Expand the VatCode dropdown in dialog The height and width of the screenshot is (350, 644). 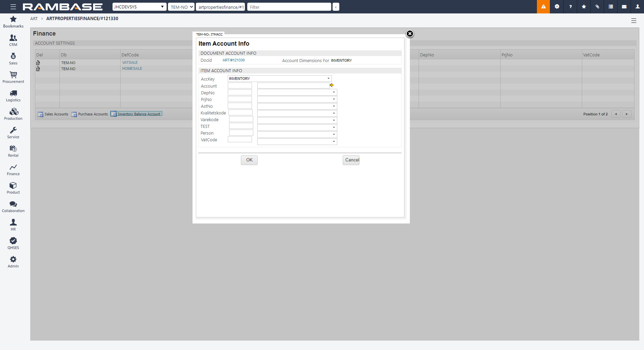334,142
